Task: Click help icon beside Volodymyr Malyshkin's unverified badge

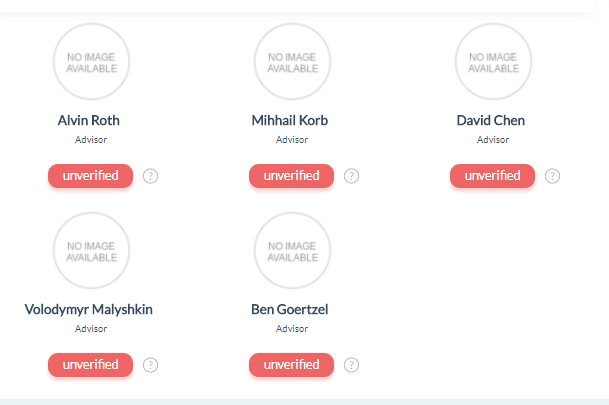Action: coord(151,365)
